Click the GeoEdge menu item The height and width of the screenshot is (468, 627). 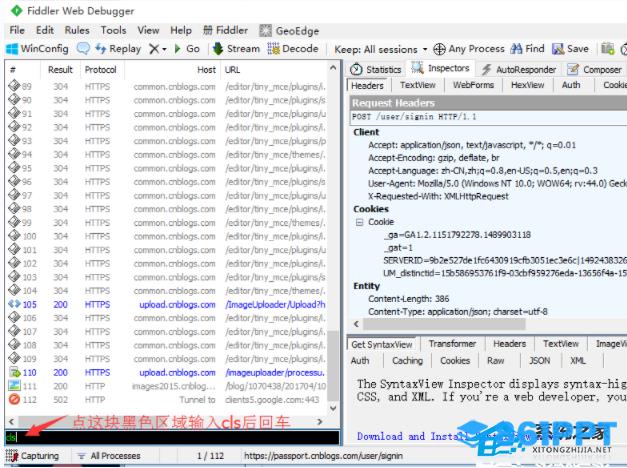pyautogui.click(x=289, y=31)
